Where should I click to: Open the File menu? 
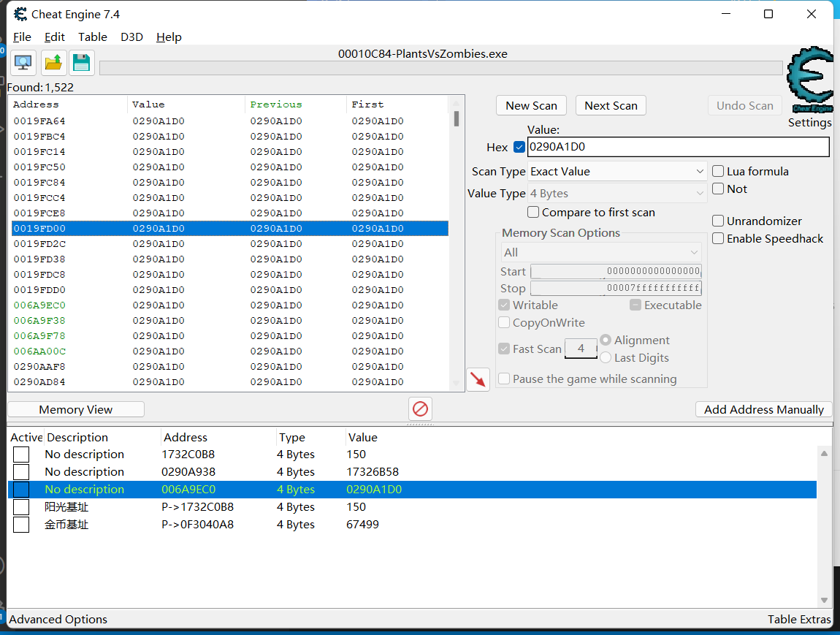22,37
